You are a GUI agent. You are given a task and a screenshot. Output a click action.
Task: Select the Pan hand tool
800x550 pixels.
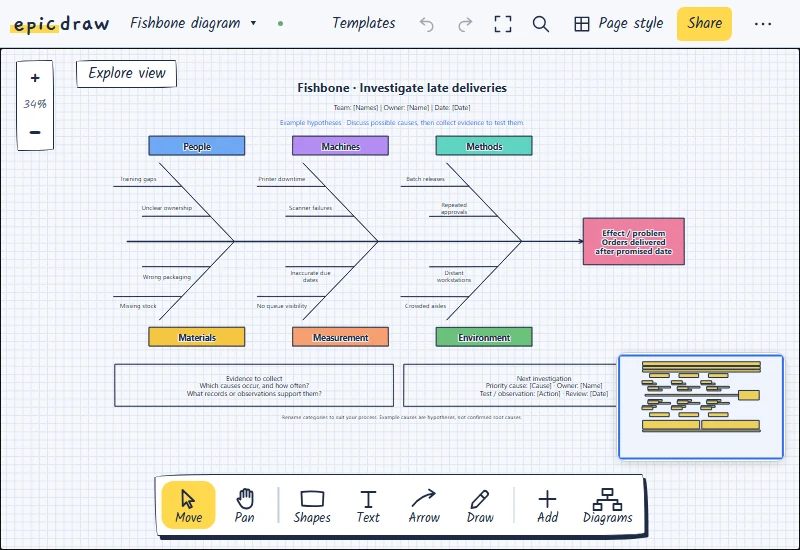pos(244,505)
